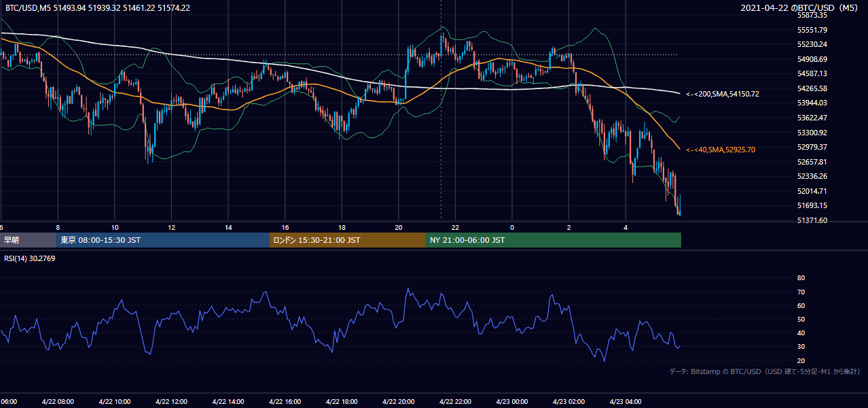Click price axis value 54587.13
868x408 pixels.
pos(812,73)
